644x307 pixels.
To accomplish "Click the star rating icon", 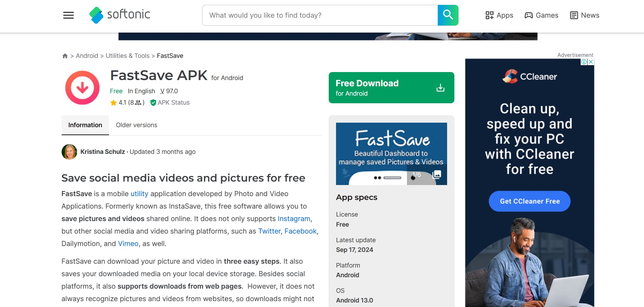I will coord(113,103).
